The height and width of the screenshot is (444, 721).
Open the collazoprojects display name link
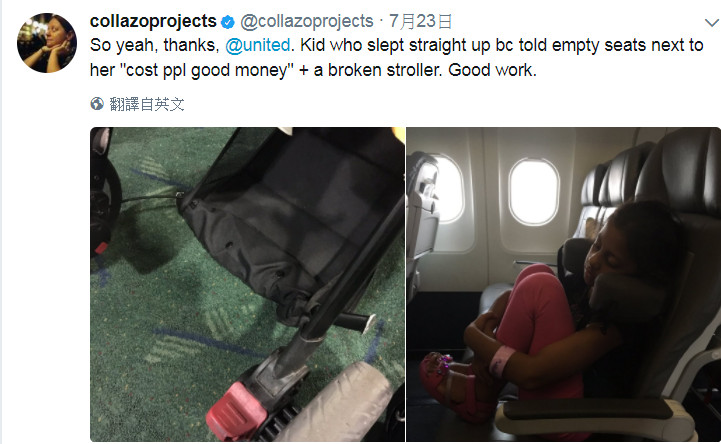pyautogui.click(x=153, y=21)
